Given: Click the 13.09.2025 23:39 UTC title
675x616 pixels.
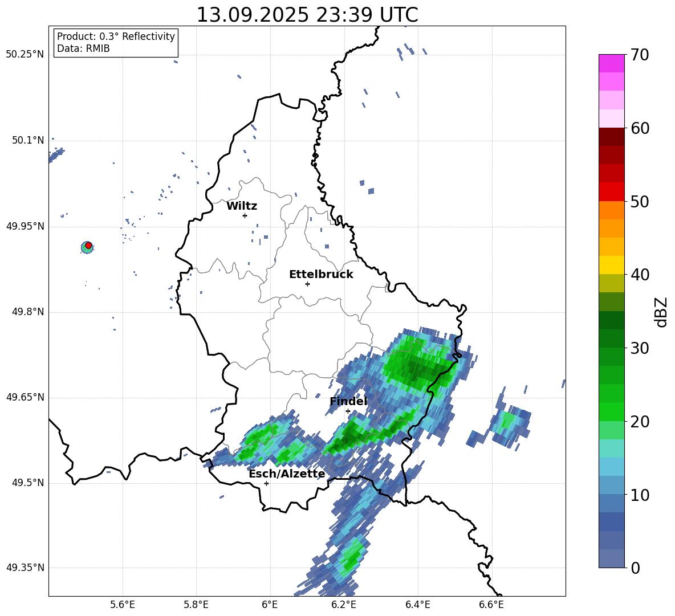Looking at the screenshot, I should [x=307, y=15].
